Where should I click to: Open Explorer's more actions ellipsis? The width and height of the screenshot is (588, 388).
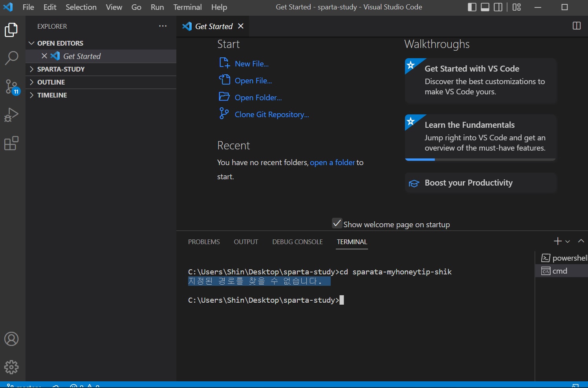(163, 26)
